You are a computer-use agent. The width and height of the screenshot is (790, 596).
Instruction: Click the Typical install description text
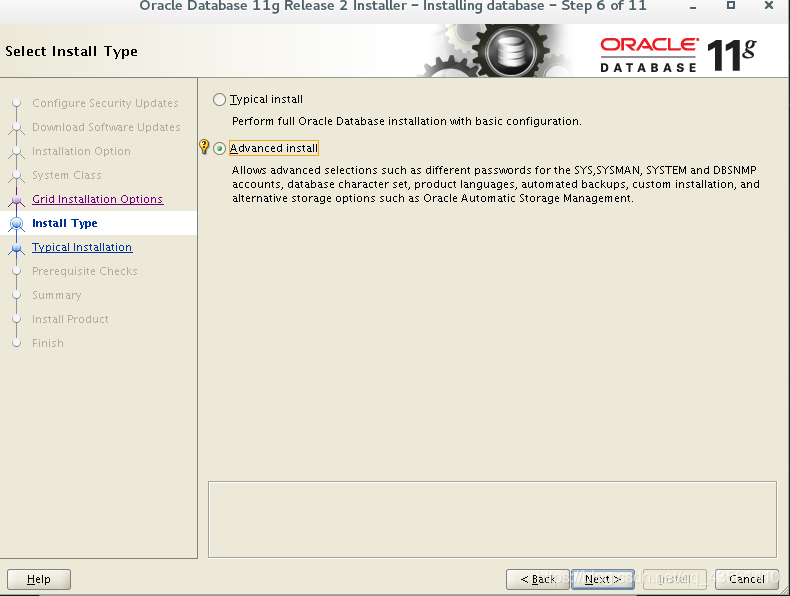pos(407,121)
